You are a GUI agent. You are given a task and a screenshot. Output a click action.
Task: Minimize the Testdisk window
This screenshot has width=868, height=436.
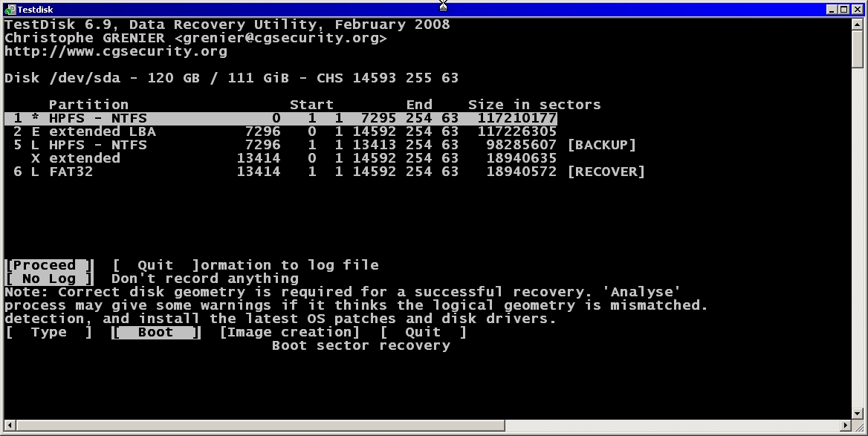[x=832, y=10]
